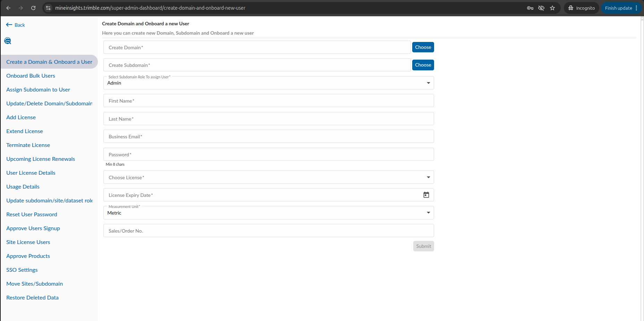The image size is (644, 321).
Task: Expand the Measurement Unit dropdown
Action: (428, 213)
